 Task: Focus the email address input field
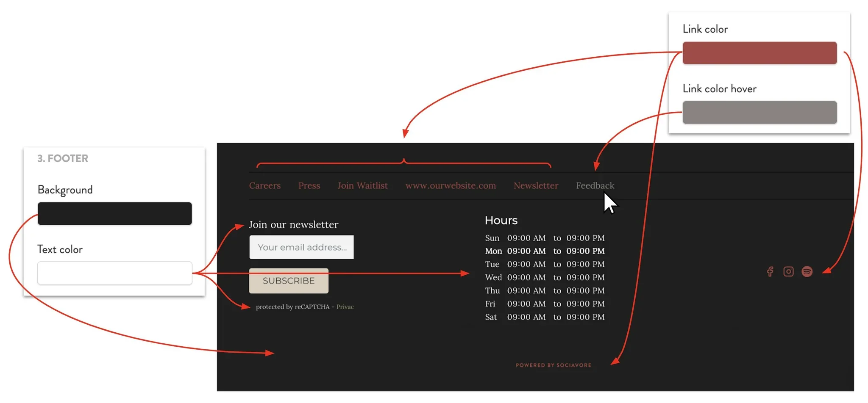(301, 247)
